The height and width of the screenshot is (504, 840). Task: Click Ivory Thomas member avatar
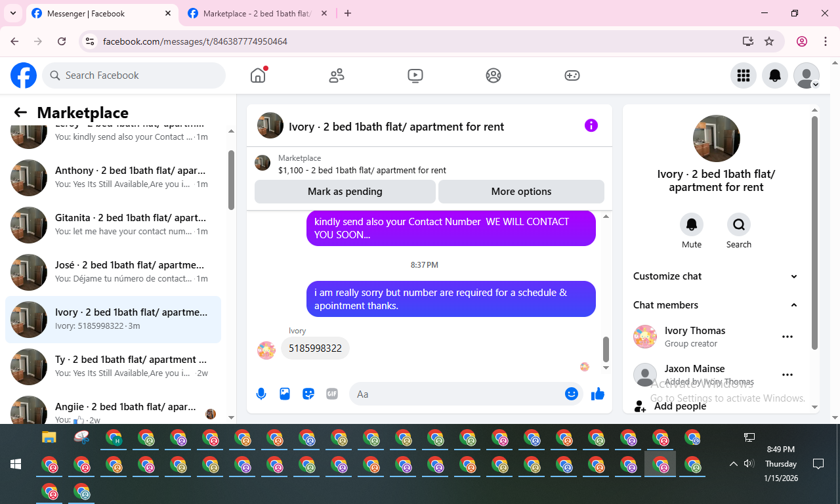pos(645,337)
